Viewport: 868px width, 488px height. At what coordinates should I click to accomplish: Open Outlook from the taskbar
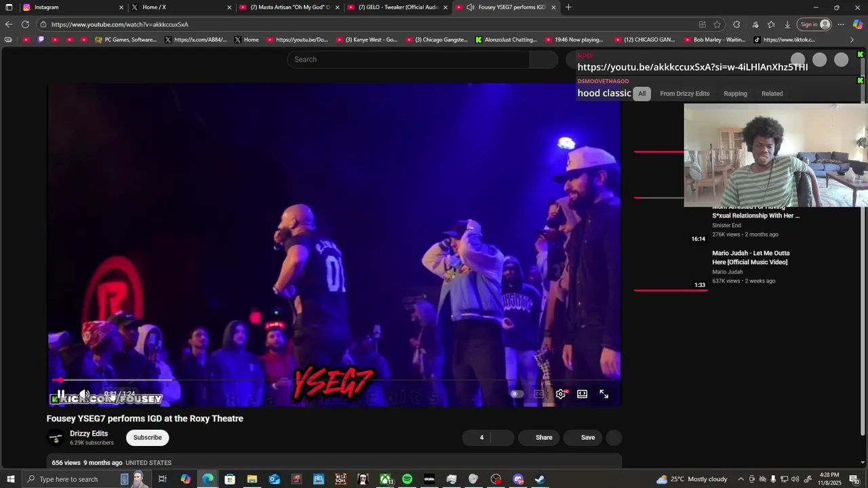[x=274, y=479]
